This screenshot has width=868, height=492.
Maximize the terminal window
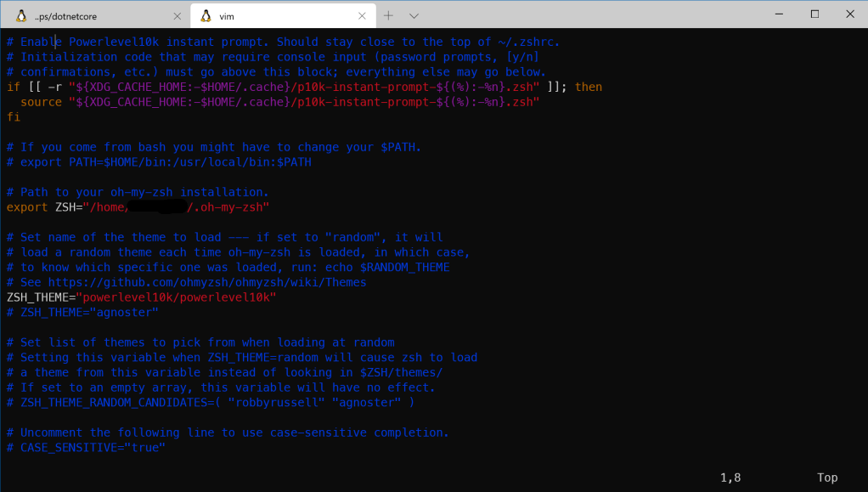pos(814,14)
